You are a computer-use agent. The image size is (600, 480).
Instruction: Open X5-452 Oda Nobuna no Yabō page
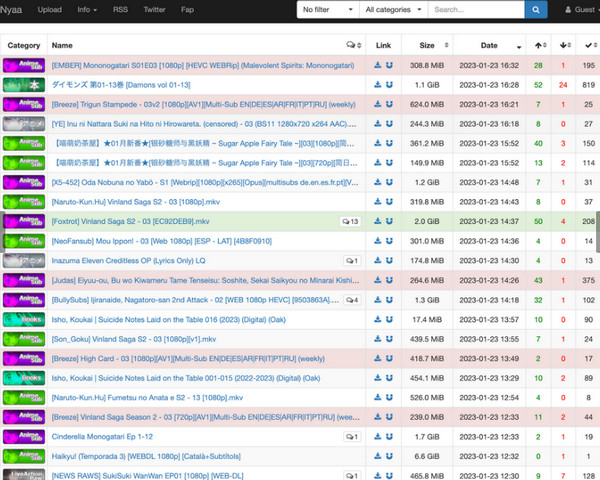tap(205, 182)
